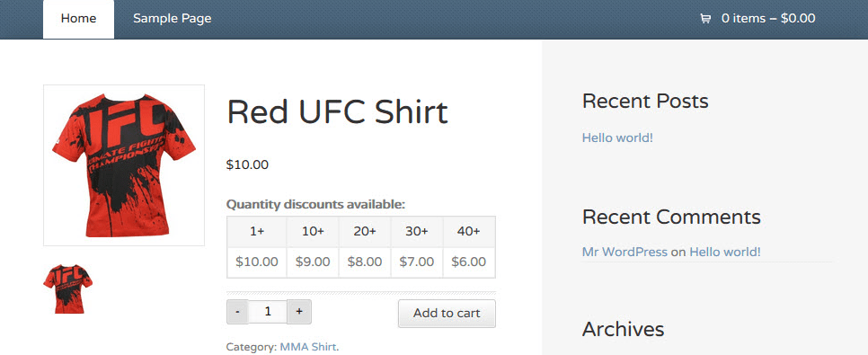Go to Sample Page menu item

point(173,19)
